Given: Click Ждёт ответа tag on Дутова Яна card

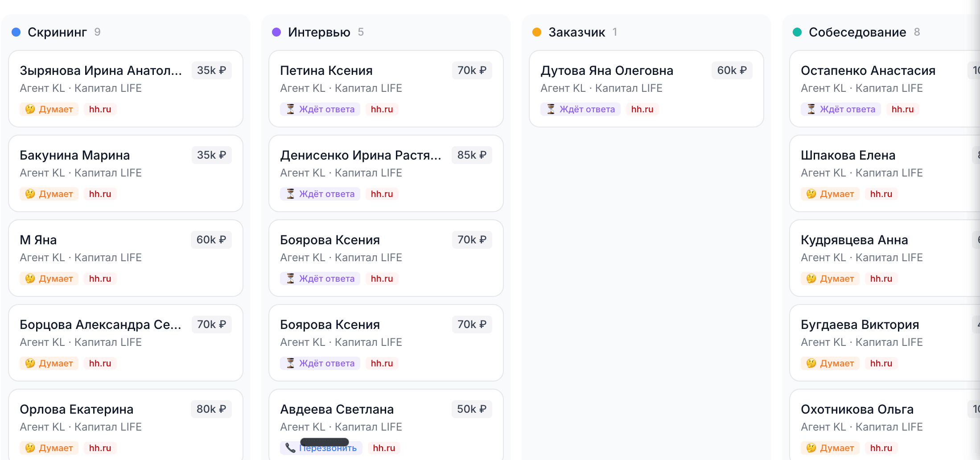Looking at the screenshot, I should 581,109.
